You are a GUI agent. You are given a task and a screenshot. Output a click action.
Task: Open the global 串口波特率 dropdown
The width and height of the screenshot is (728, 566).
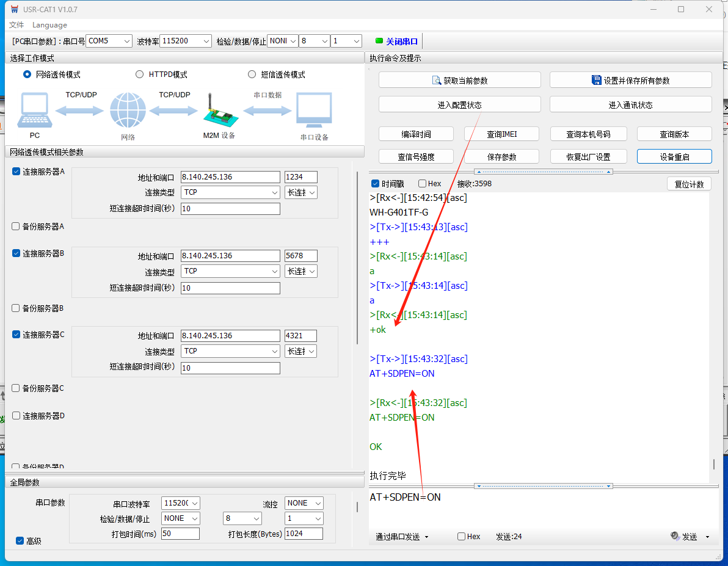click(x=181, y=503)
